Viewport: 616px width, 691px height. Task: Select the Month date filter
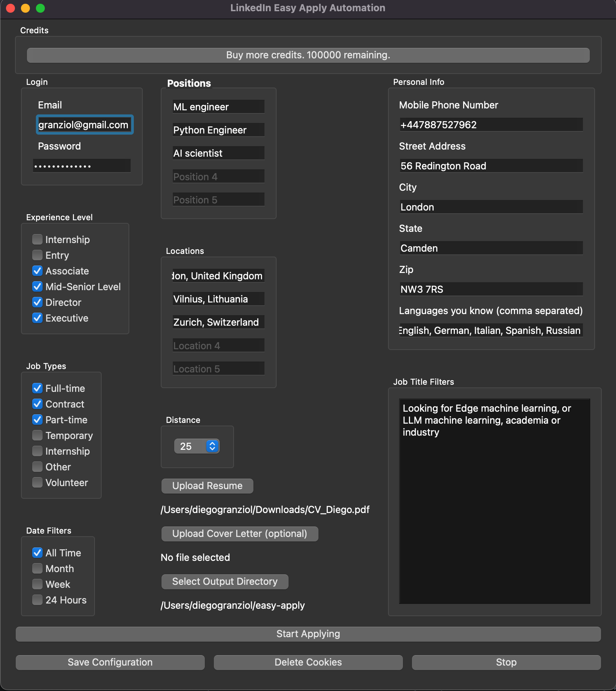(x=37, y=568)
